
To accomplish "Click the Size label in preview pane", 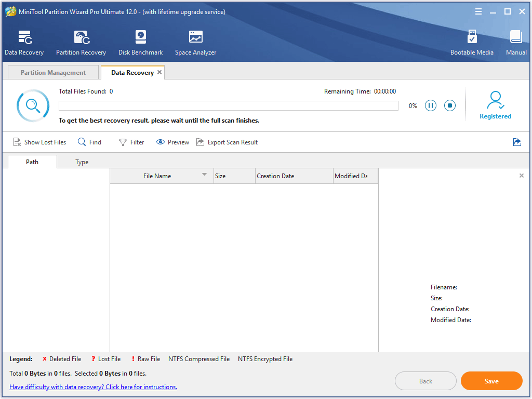I will point(436,298).
